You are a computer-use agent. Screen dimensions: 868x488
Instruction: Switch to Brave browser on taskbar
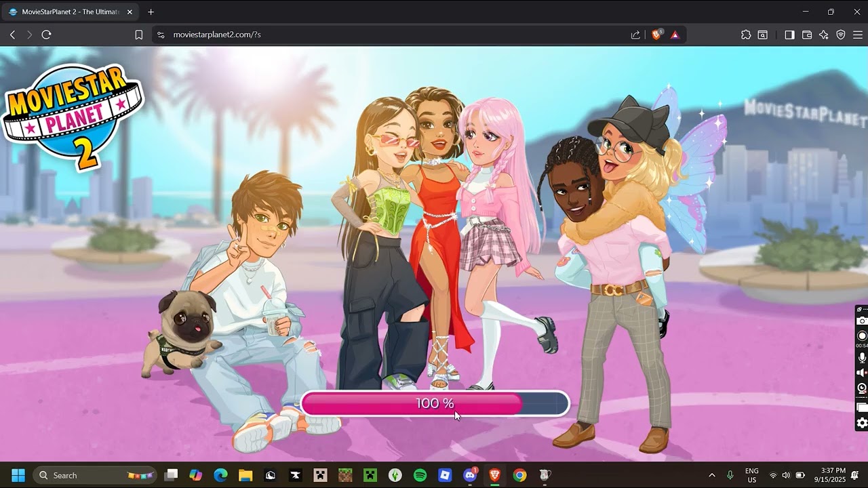(494, 475)
